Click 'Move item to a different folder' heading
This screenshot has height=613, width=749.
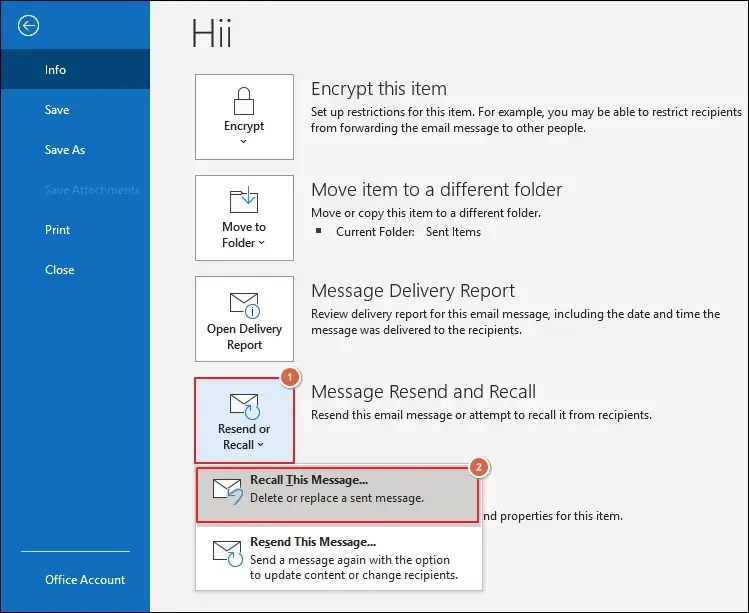click(437, 190)
